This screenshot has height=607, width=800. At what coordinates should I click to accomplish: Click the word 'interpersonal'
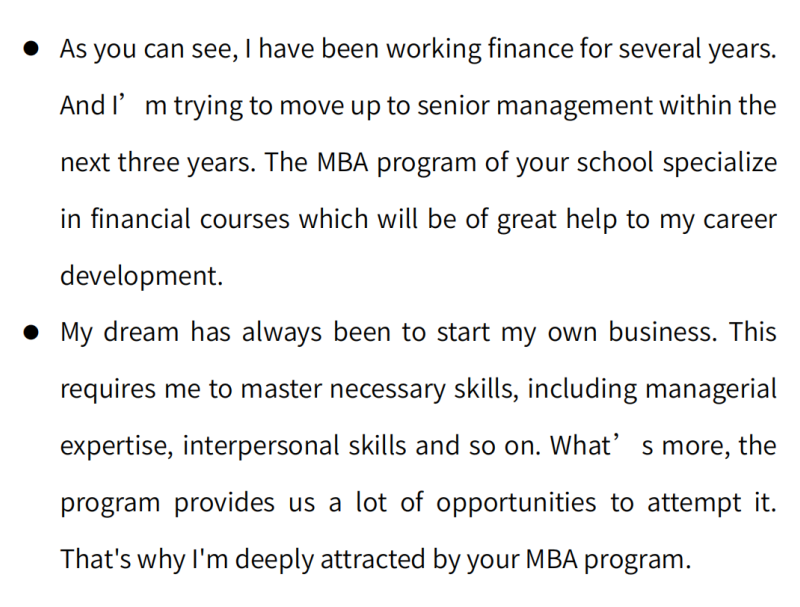(261, 446)
